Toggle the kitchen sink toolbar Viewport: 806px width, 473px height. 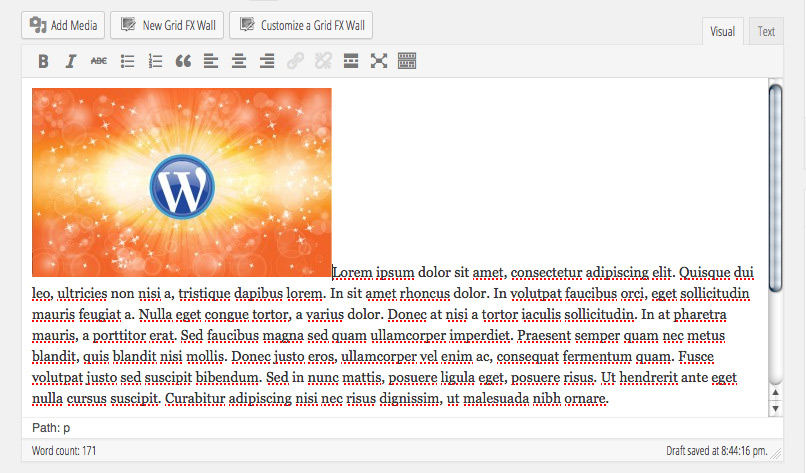[x=407, y=61]
